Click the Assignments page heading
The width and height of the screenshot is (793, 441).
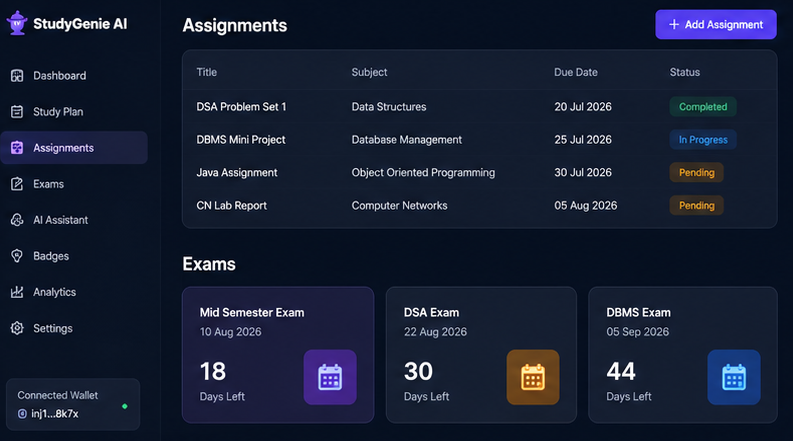[235, 25]
